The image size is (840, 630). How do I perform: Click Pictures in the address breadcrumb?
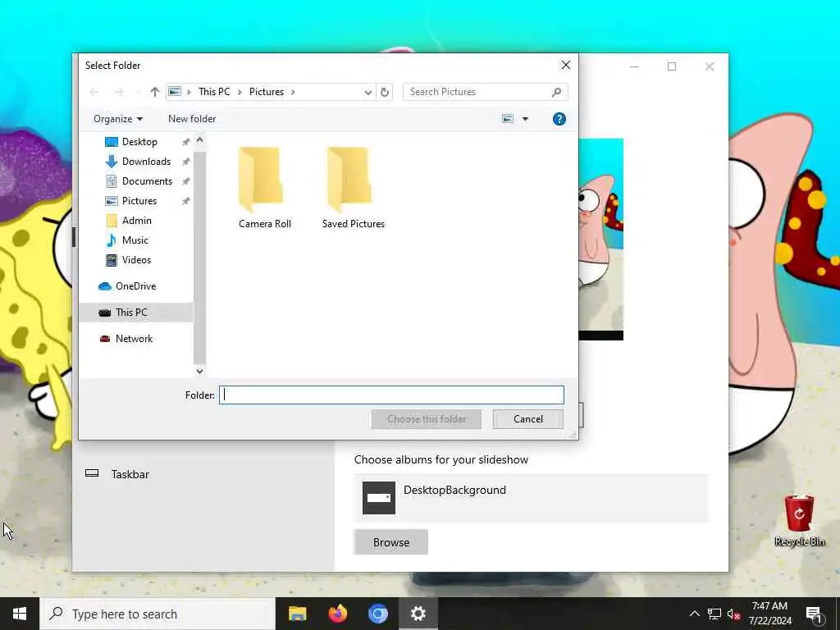pos(267,92)
